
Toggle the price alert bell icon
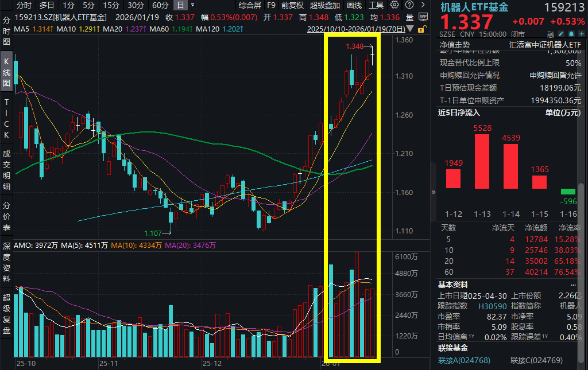pyautogui.click(x=571, y=33)
